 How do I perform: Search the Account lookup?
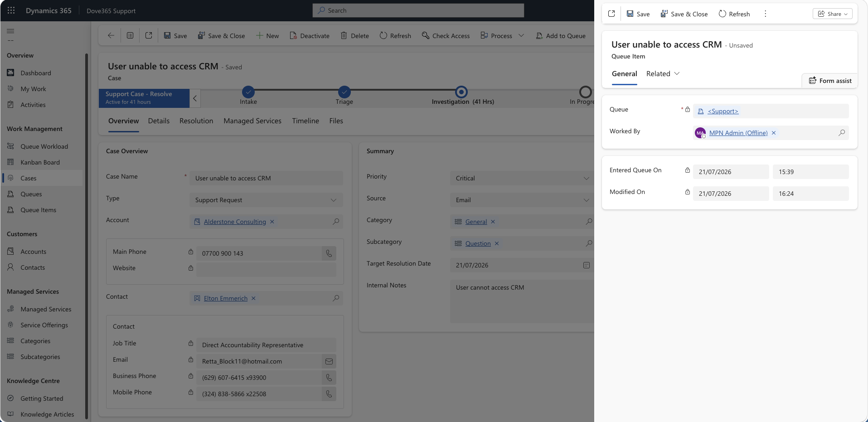[336, 222]
